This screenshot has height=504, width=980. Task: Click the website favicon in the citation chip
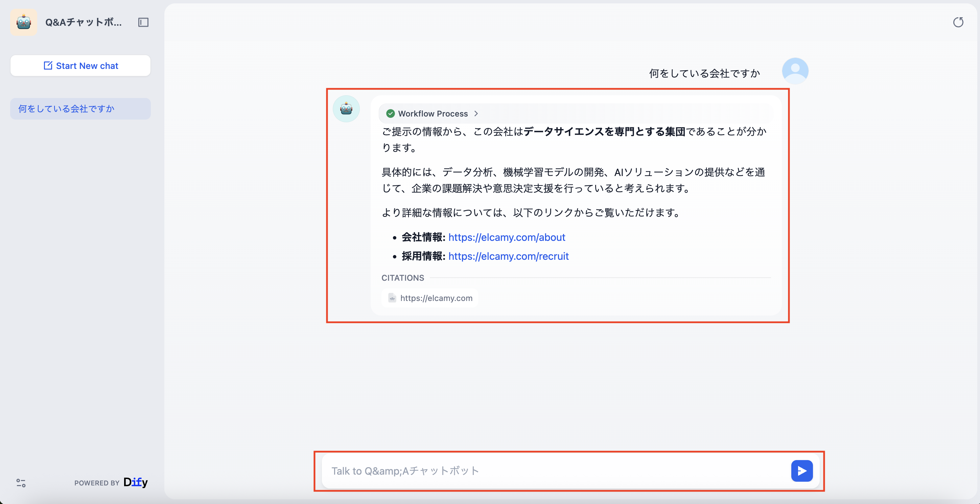point(392,298)
